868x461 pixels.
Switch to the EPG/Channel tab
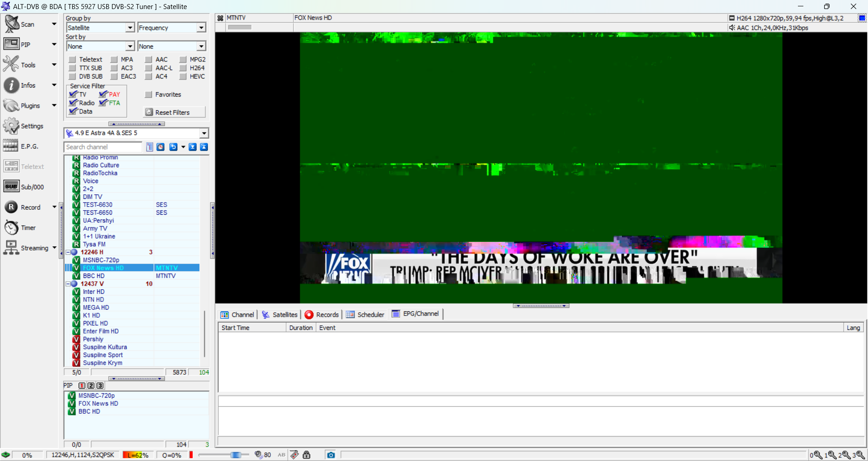tap(415, 314)
